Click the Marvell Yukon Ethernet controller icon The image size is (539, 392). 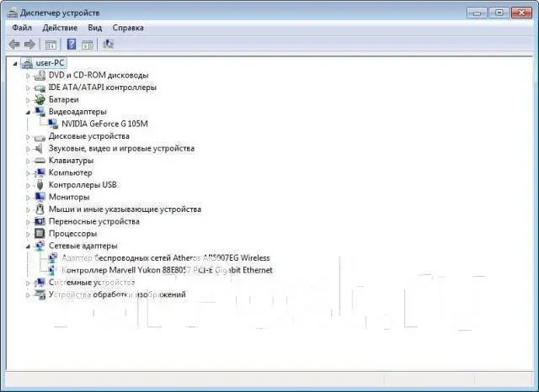[x=53, y=270]
